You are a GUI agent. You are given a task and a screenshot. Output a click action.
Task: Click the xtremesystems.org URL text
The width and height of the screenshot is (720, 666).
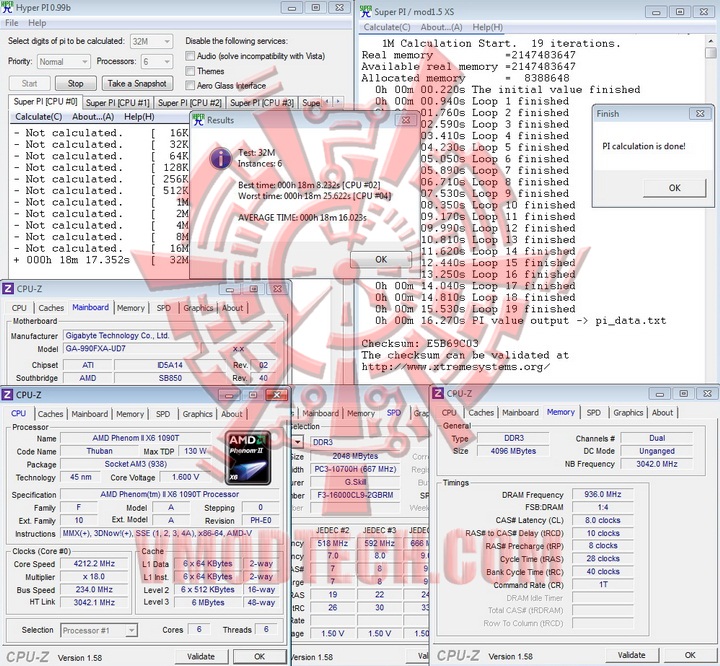click(x=455, y=367)
